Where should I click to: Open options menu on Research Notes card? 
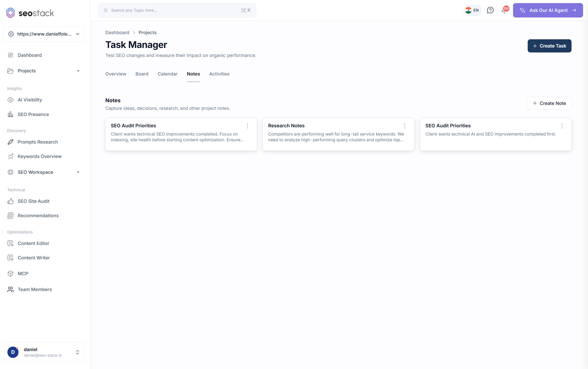(405, 126)
